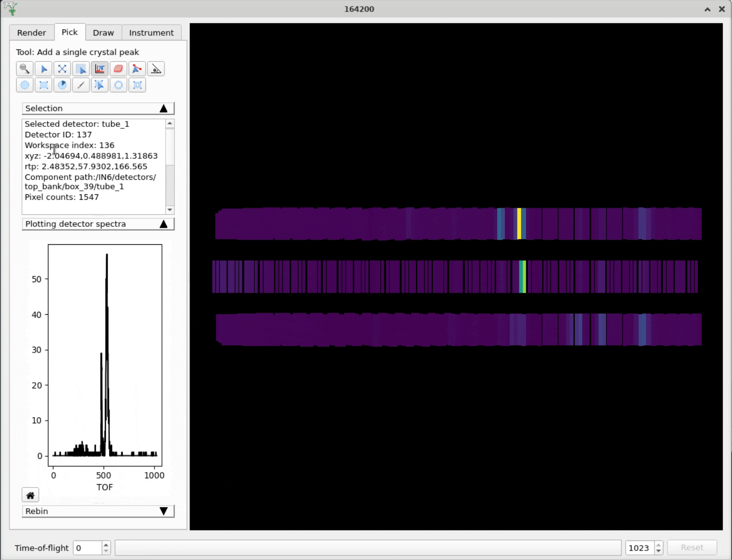732x560 pixels.
Task: Collapse the Plotting detector spectra panel
Action: coord(163,224)
